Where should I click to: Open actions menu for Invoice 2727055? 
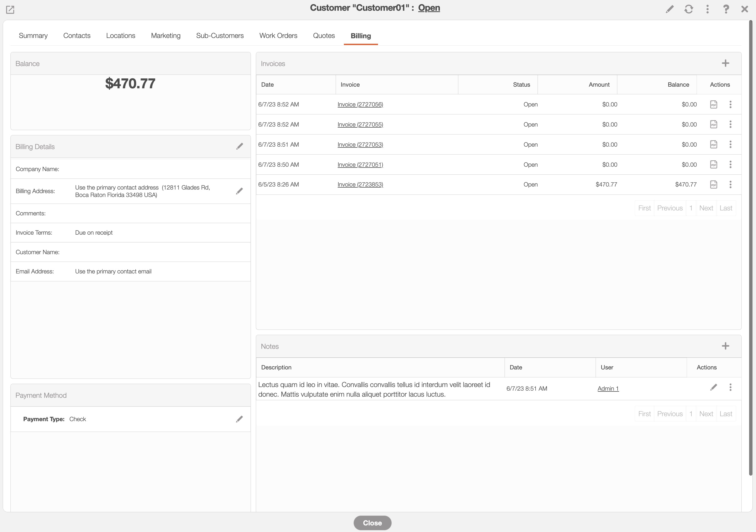(x=730, y=124)
